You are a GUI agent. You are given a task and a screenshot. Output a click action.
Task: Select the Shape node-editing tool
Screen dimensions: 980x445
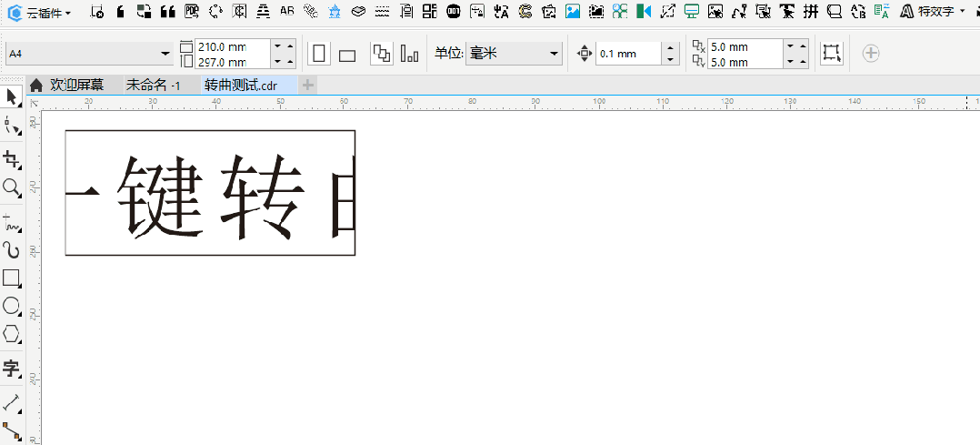[11, 127]
